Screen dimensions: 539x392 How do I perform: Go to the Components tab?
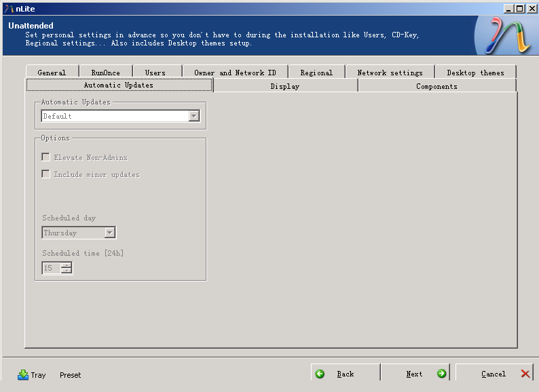point(436,86)
